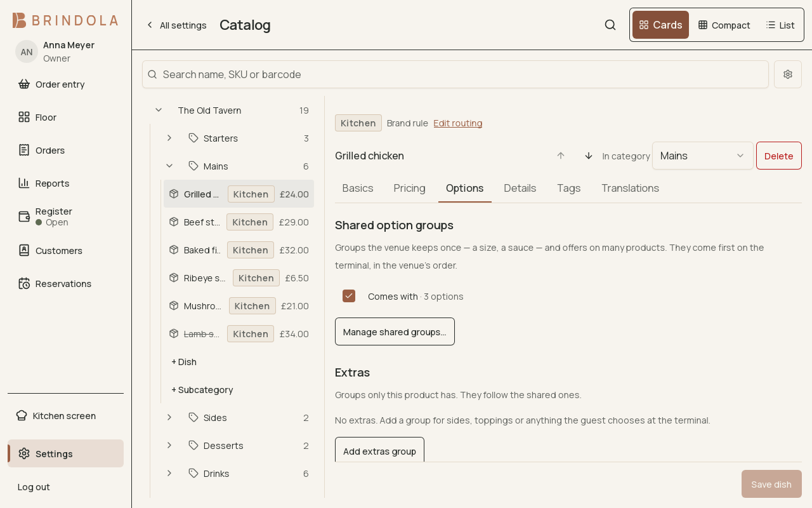Switch to the Details tab
Viewport: 812px width, 508px height.
[520, 188]
